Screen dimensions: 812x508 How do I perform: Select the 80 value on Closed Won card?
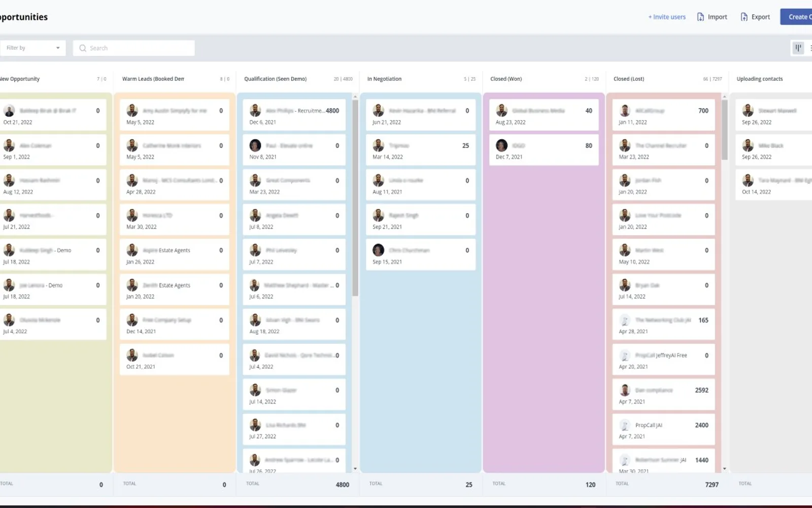pyautogui.click(x=589, y=145)
